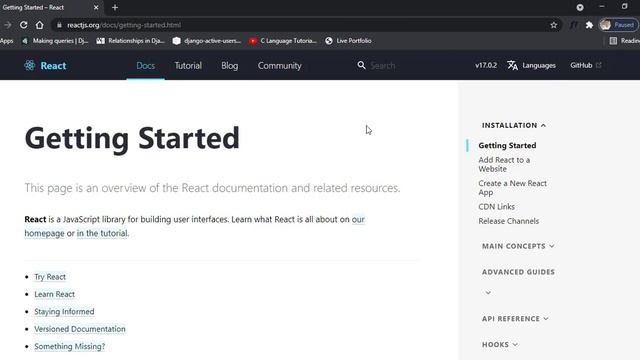Expand the API REFERENCE section

tap(515, 319)
